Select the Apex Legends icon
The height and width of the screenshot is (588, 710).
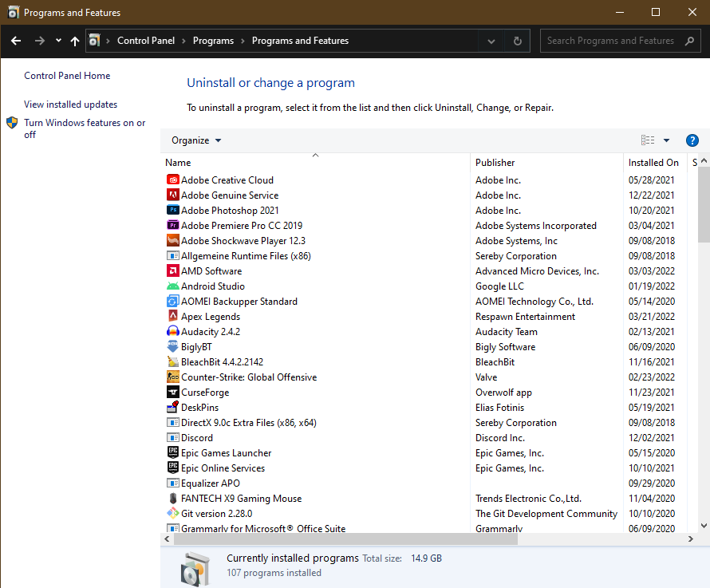172,316
